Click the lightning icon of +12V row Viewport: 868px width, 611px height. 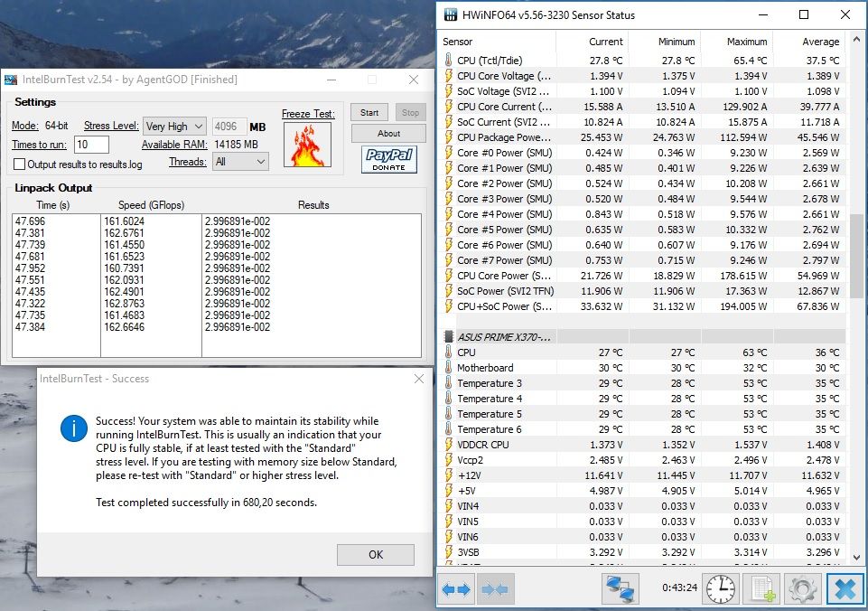coord(448,475)
